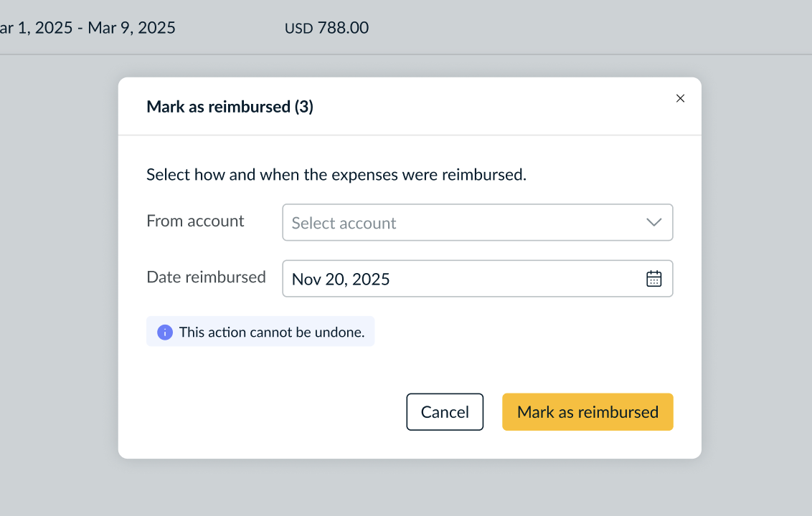Click the word 'undone' in info banner
Screen dimensions: 812x516
[x=343, y=333]
